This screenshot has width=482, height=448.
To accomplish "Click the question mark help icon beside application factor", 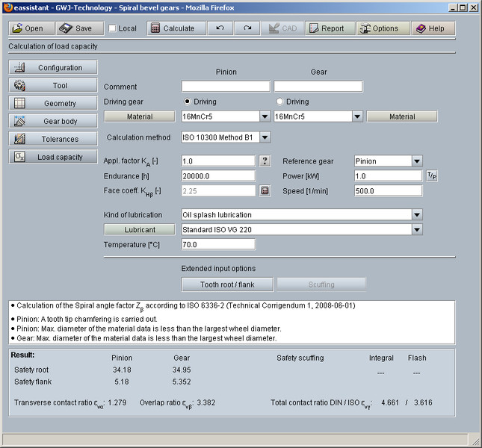I will (265, 161).
